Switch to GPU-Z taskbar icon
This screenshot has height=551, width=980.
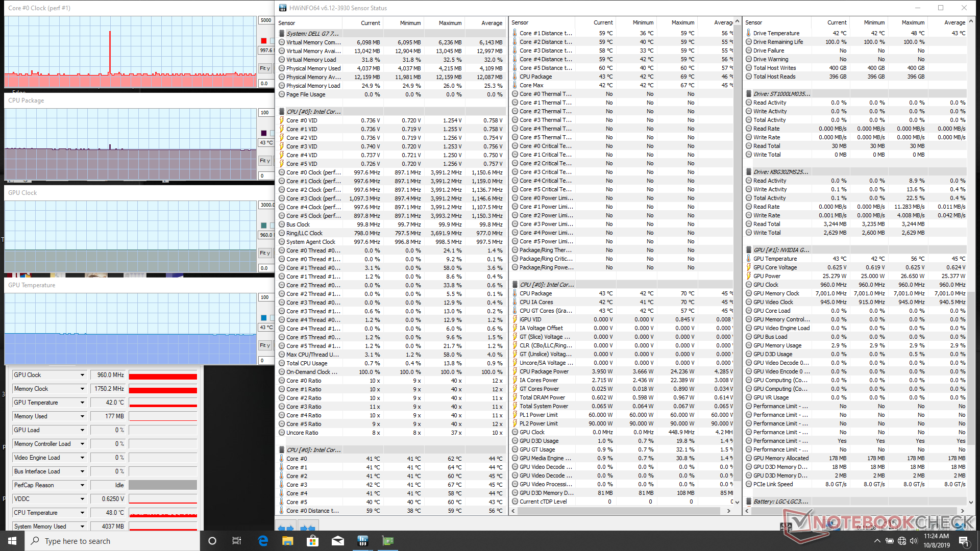[x=388, y=541]
